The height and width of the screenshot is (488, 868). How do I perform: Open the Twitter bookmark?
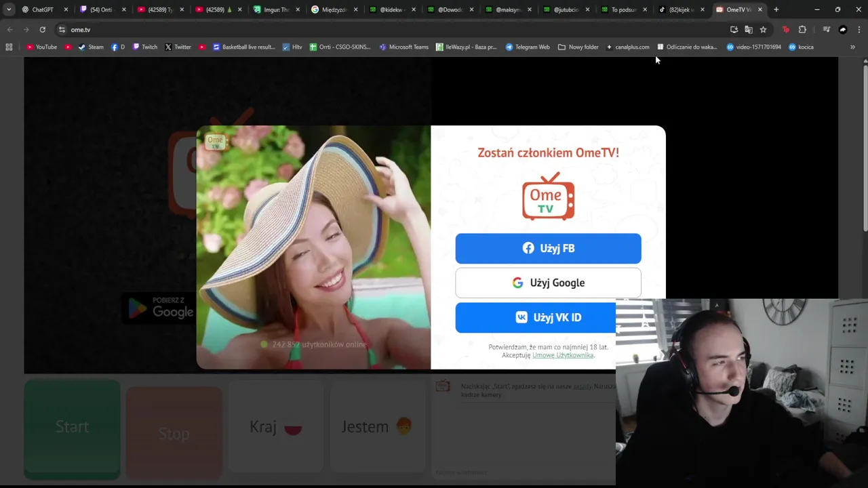[x=178, y=47]
